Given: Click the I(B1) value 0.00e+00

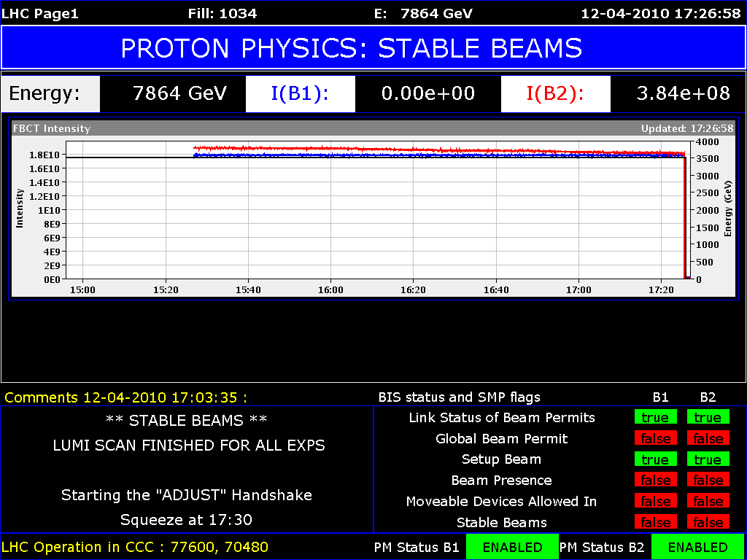Looking at the screenshot, I should pyautogui.click(x=427, y=93).
